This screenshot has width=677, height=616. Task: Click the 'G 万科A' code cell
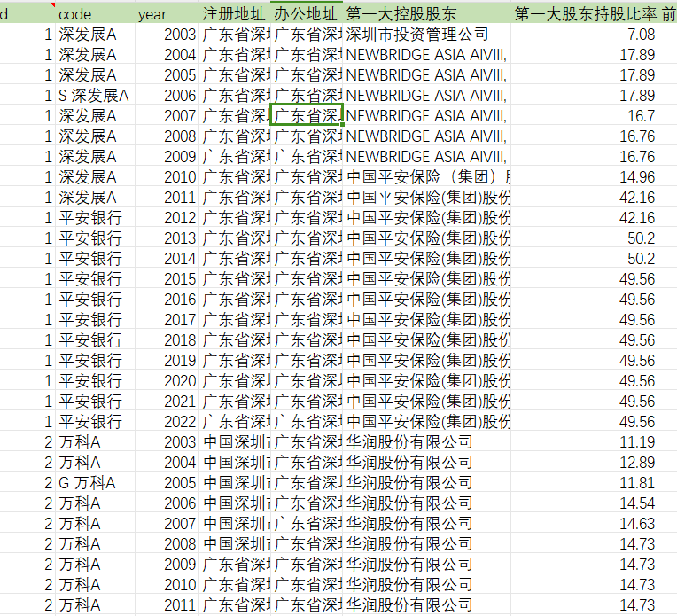pyautogui.click(x=95, y=482)
